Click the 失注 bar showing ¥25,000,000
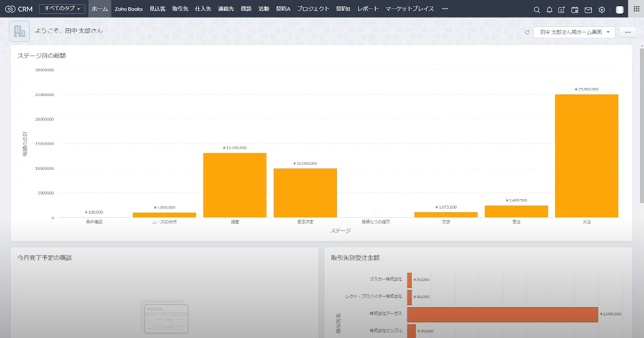Viewport: 644px width, 338px height. point(586,157)
